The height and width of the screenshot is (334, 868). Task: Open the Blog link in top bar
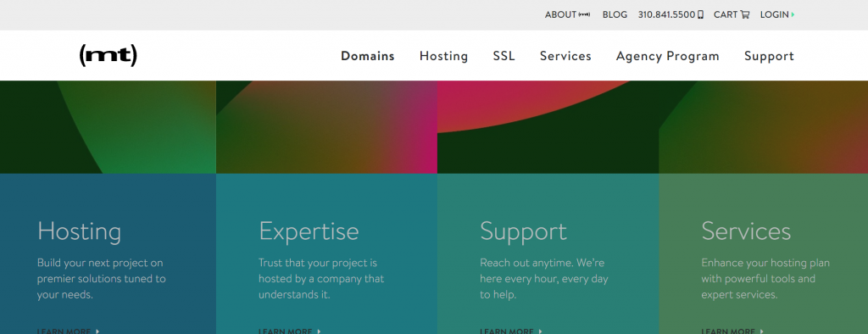[615, 15]
